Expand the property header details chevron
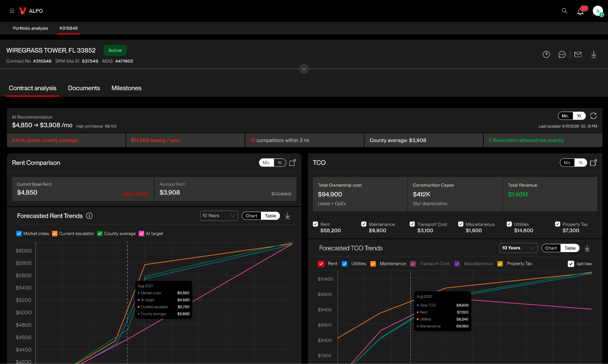Viewport: 608px width, 364px height. 304,69
